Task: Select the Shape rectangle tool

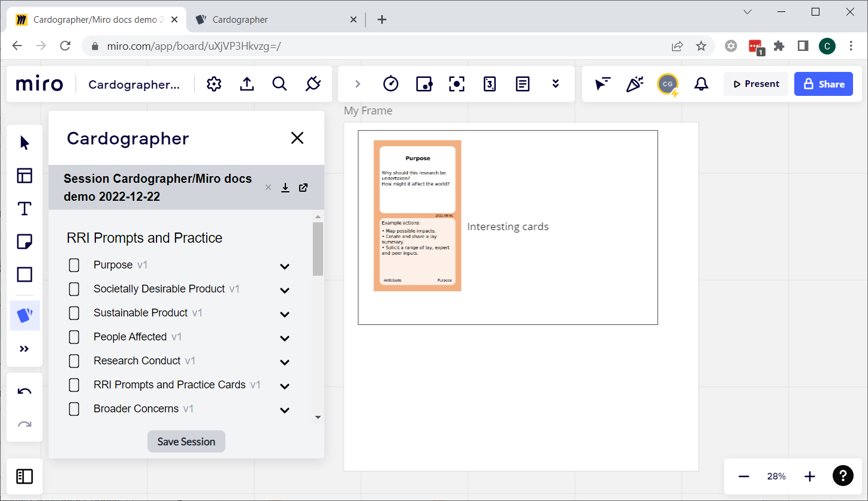Action: [x=25, y=274]
